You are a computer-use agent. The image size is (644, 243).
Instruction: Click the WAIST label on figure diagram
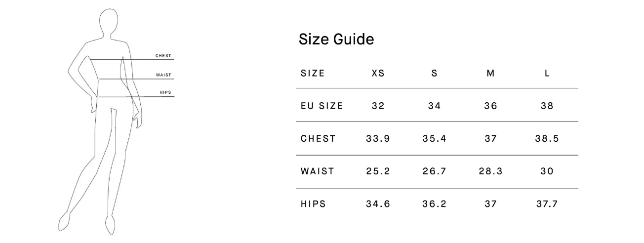[x=163, y=75]
